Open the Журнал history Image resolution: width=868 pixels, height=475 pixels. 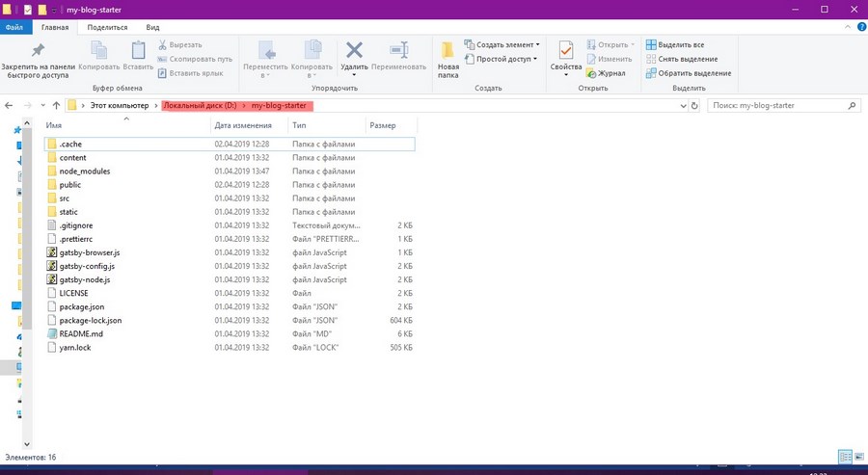click(x=606, y=73)
